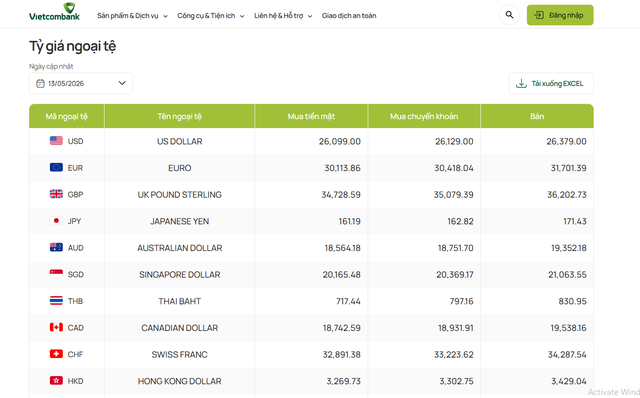Download rates via Tải xuống EXCEL

point(551,83)
